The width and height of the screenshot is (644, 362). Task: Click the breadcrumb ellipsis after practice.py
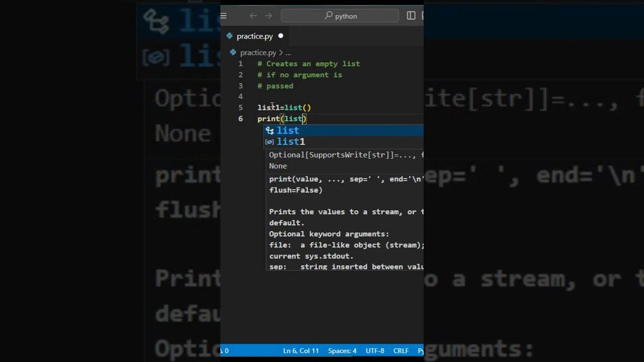pos(288,53)
